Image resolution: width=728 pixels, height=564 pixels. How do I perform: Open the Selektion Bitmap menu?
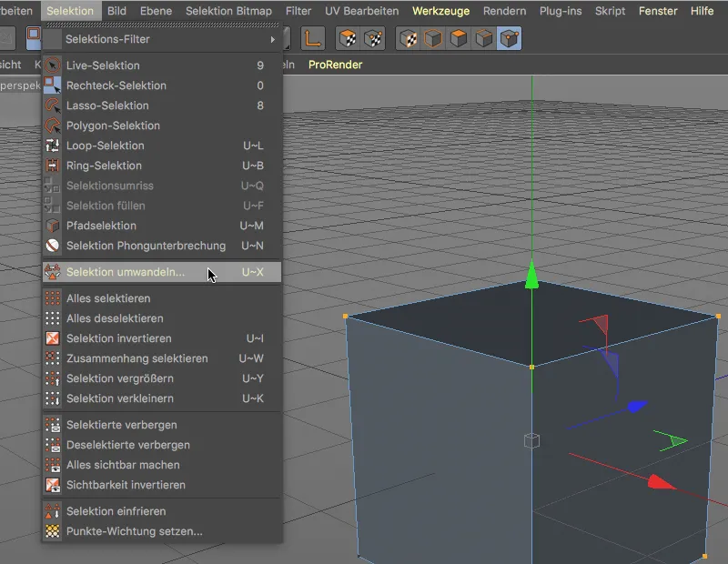point(228,11)
